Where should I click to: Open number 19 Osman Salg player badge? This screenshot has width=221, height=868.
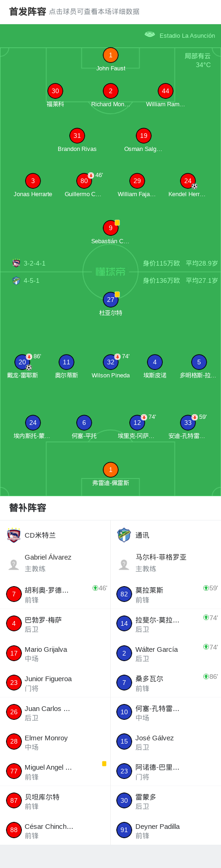[x=143, y=136]
